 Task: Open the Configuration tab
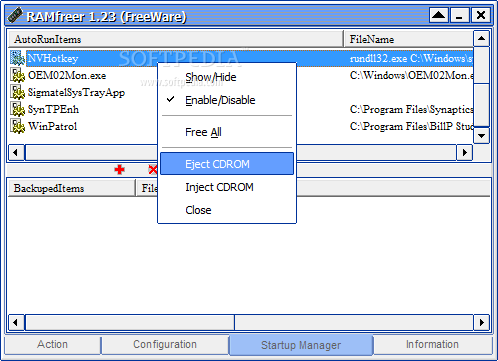[x=165, y=345]
